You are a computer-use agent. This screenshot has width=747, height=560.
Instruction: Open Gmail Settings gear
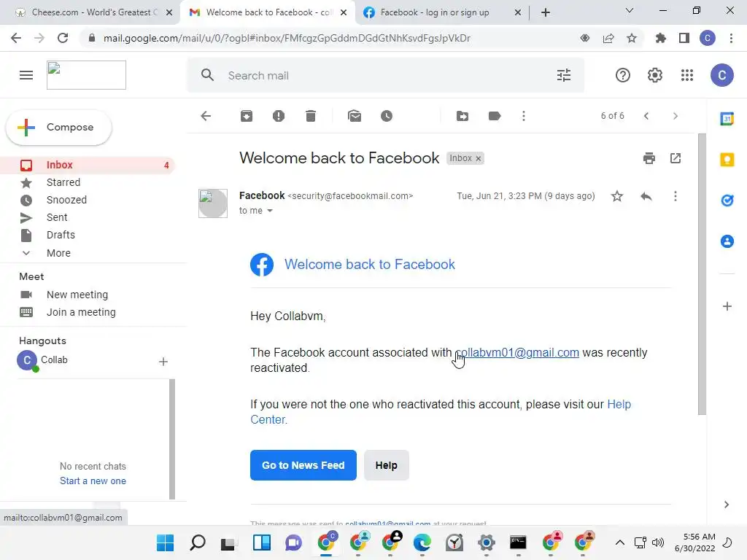[x=655, y=75]
